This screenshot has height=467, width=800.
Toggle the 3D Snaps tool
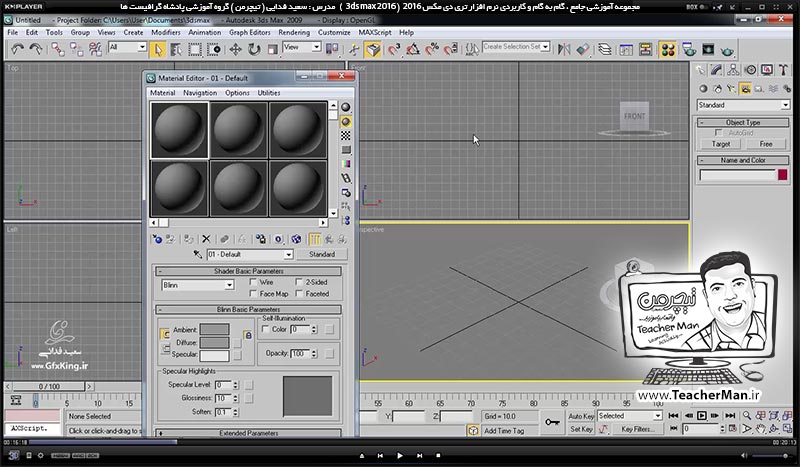394,50
